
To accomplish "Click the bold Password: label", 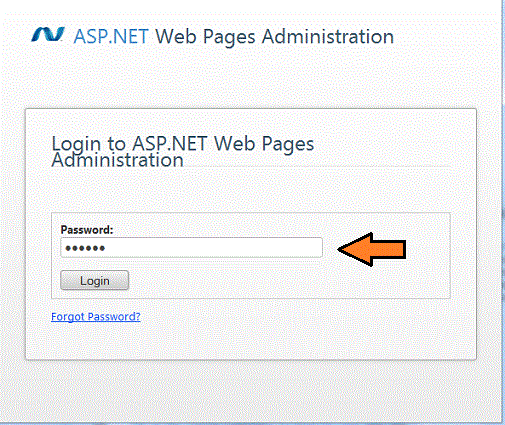I will point(87,230).
